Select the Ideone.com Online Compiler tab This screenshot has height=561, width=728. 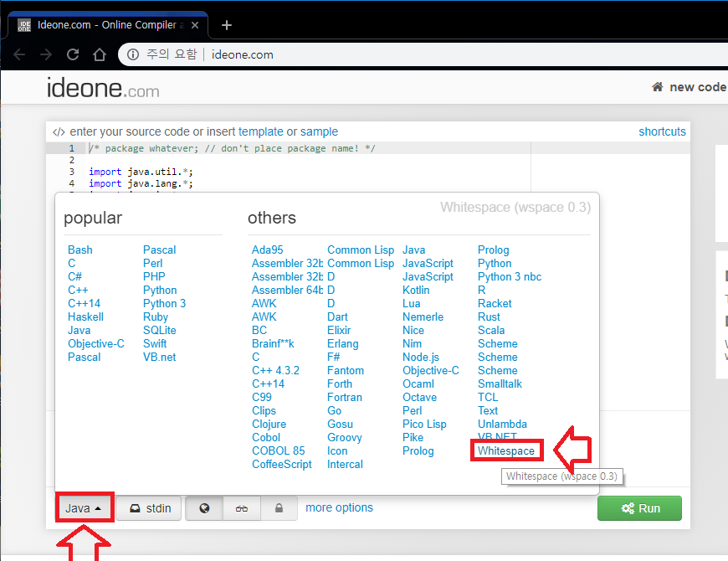click(x=108, y=25)
